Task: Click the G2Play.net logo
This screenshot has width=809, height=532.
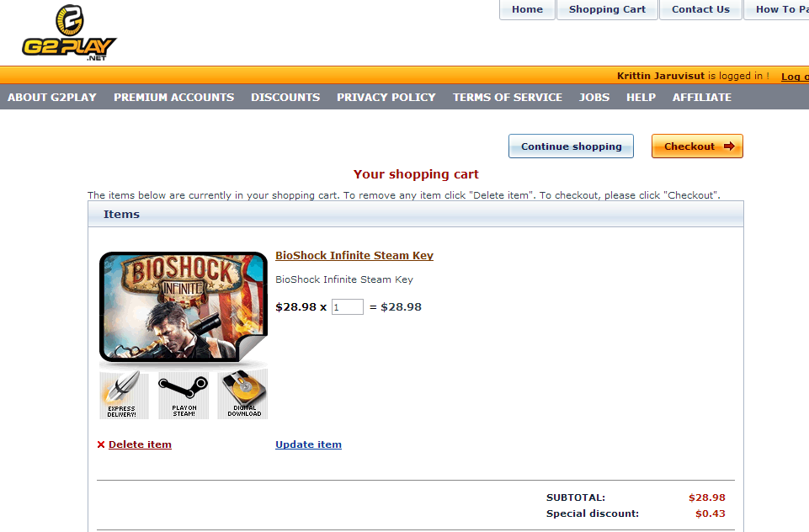Action: [69, 34]
